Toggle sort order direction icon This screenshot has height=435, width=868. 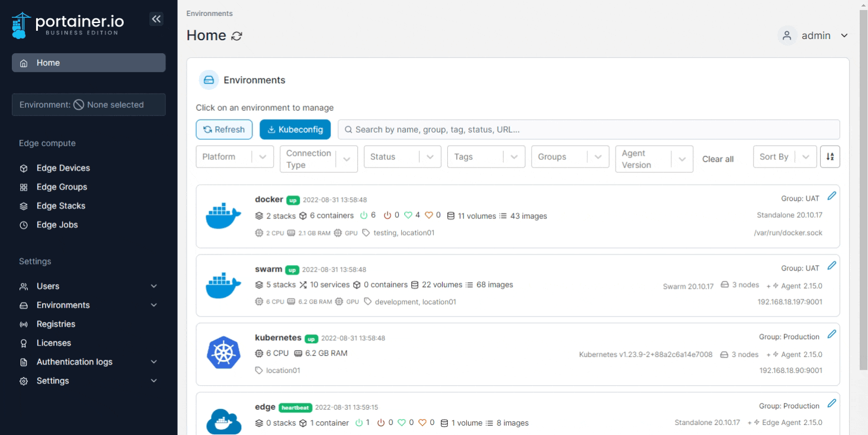point(830,157)
